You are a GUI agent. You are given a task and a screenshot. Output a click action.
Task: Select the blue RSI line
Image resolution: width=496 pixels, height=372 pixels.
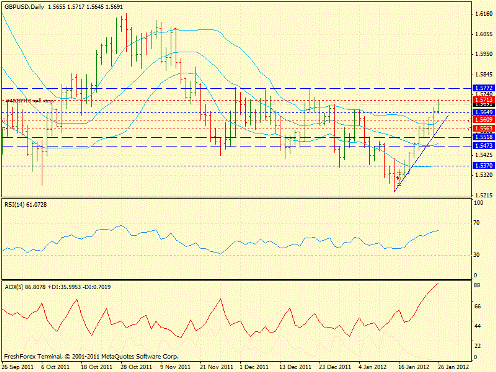tap(221, 240)
